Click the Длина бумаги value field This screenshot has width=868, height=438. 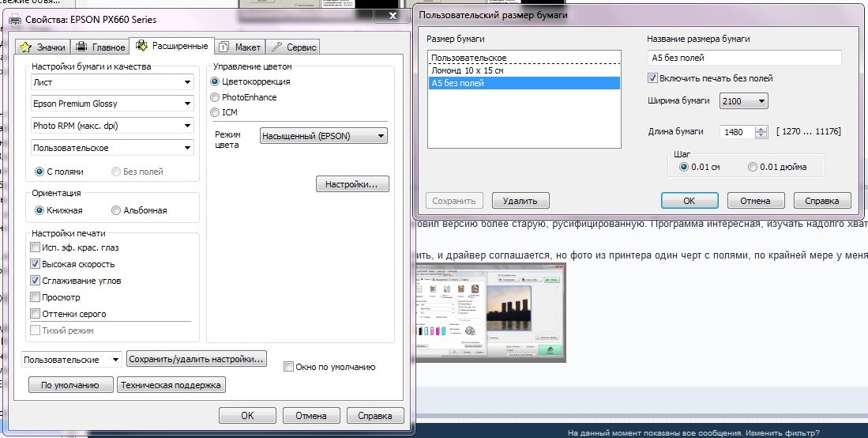(x=737, y=132)
